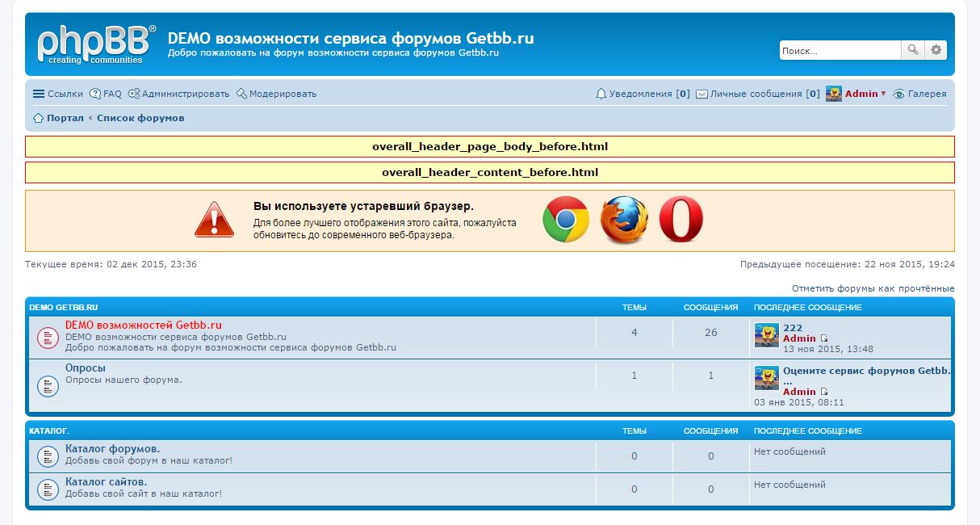Click the phpBB logo
Image resolution: width=980 pixels, height=525 pixels.
pyautogui.click(x=96, y=44)
